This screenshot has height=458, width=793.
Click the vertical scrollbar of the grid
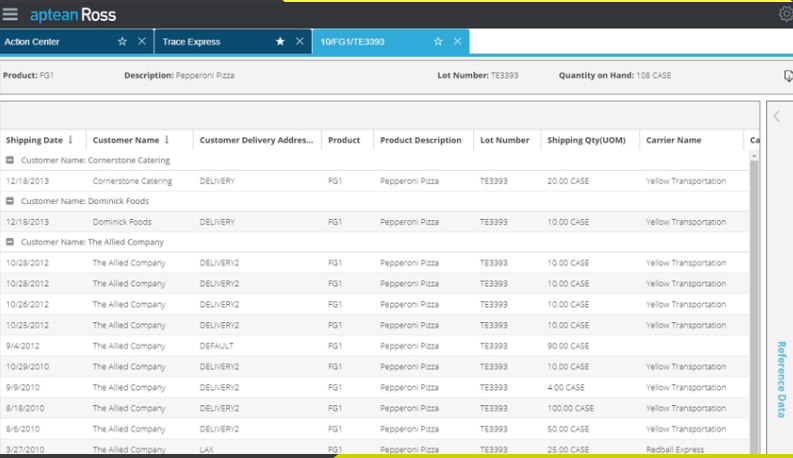click(754, 300)
